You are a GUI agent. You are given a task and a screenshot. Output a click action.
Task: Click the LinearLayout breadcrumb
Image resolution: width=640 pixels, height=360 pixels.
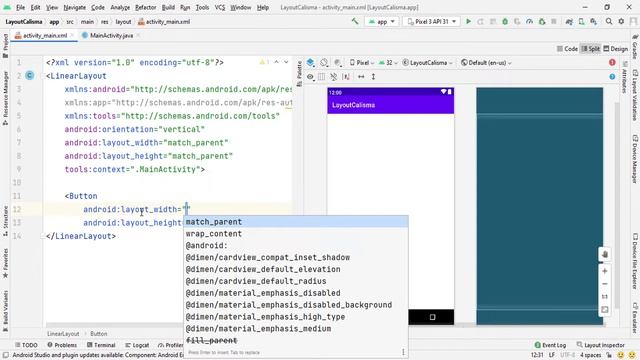[63, 334]
